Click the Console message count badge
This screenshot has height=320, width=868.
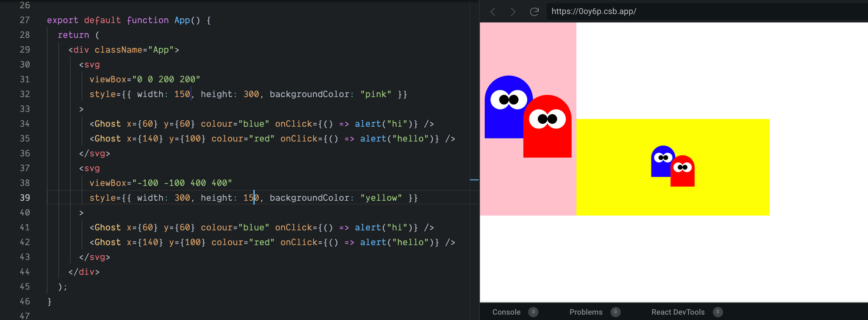(x=533, y=312)
